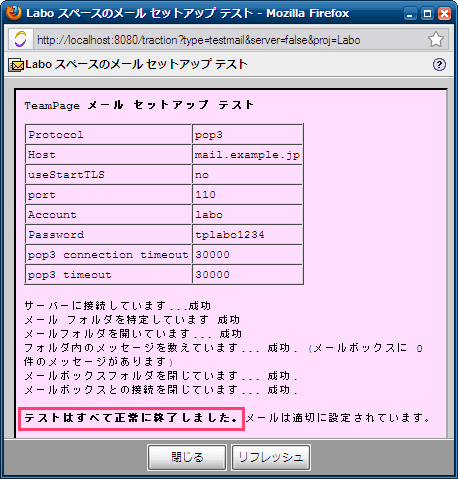Click the port value 110
This screenshot has height=479, width=458.
pyautogui.click(x=247, y=195)
